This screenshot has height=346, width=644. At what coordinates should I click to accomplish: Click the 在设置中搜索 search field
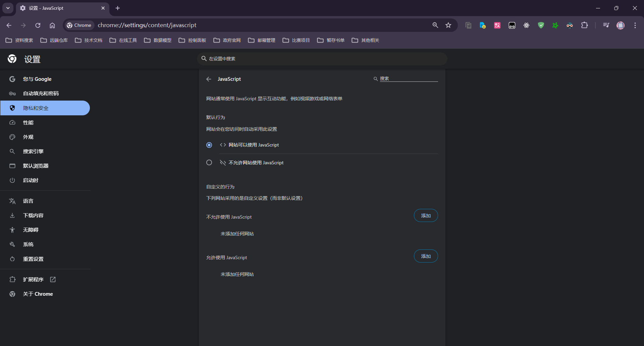pyautogui.click(x=322, y=59)
